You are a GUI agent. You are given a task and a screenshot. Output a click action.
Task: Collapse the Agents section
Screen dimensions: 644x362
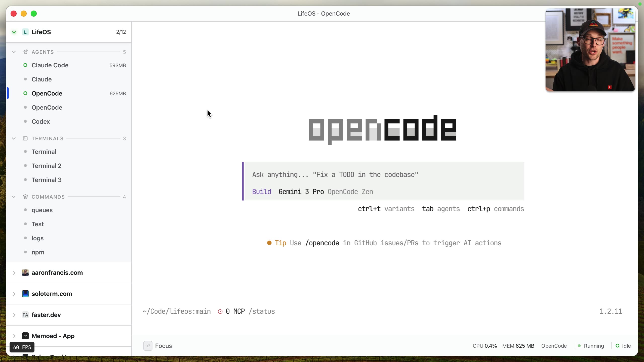coord(14,52)
